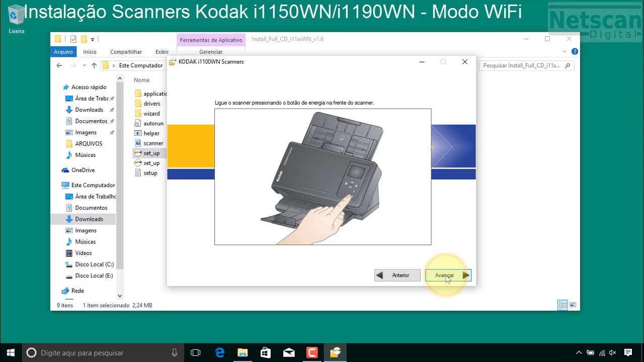Select OneDrive in navigation pane

[83, 170]
